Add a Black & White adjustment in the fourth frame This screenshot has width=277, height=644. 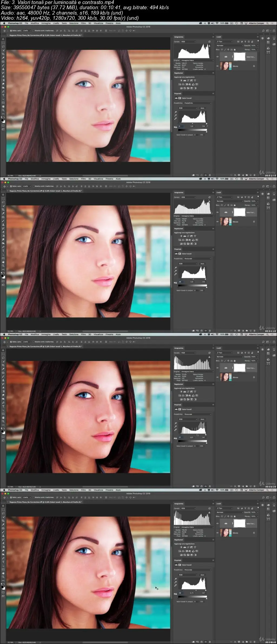click(x=186, y=551)
